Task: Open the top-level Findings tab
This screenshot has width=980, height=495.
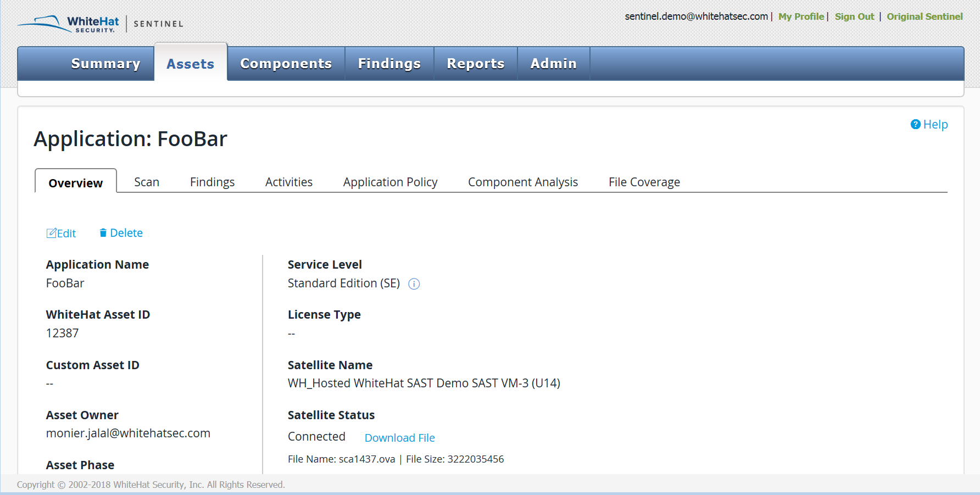Action: point(389,63)
